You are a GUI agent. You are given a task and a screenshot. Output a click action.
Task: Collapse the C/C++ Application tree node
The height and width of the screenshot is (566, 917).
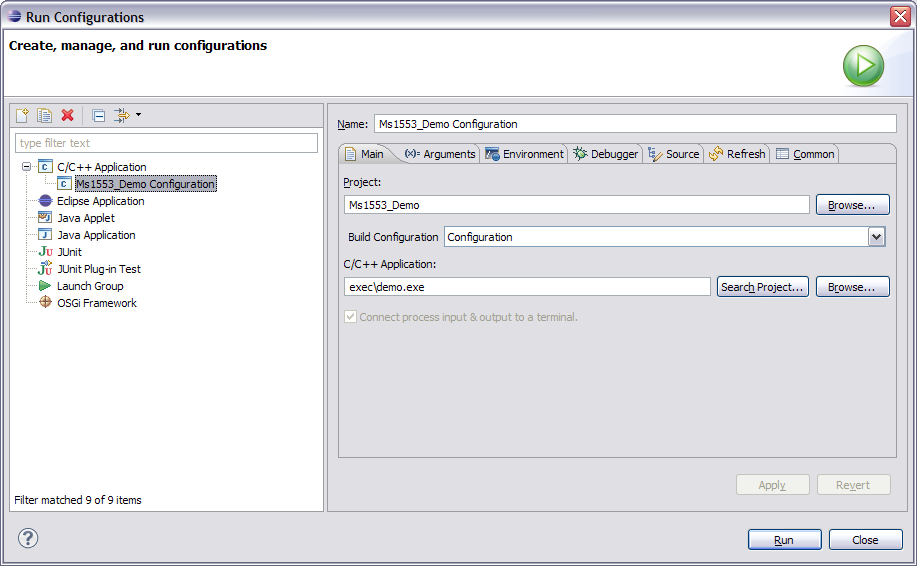pos(26,167)
